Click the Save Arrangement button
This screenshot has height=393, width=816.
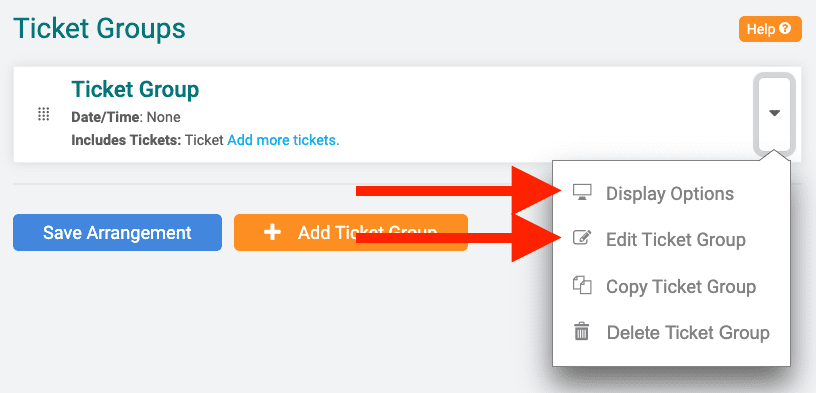click(118, 233)
